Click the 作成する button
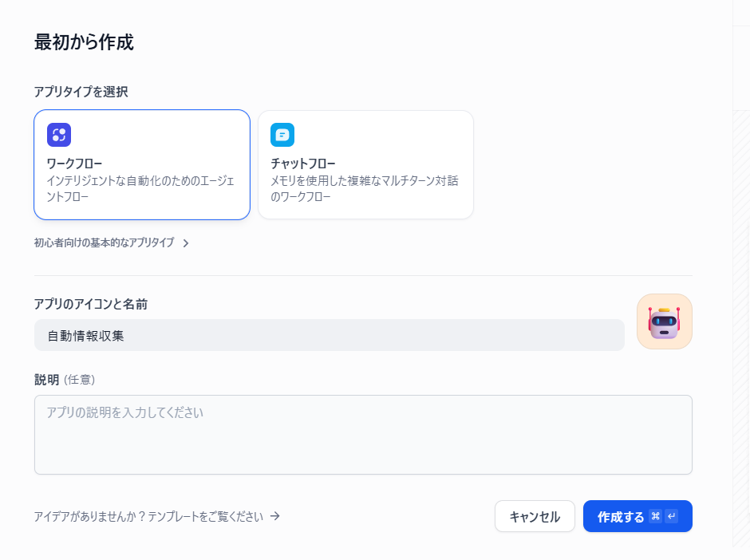 tap(622, 516)
